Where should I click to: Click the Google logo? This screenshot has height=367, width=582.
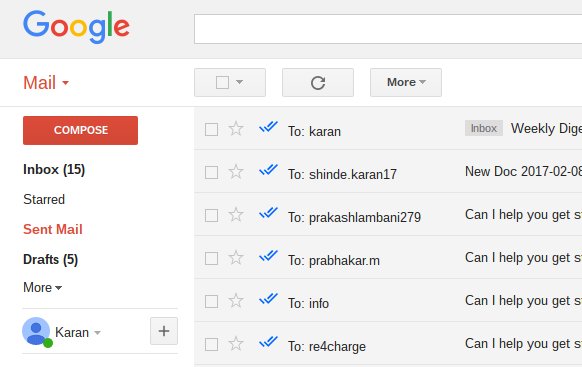76,27
